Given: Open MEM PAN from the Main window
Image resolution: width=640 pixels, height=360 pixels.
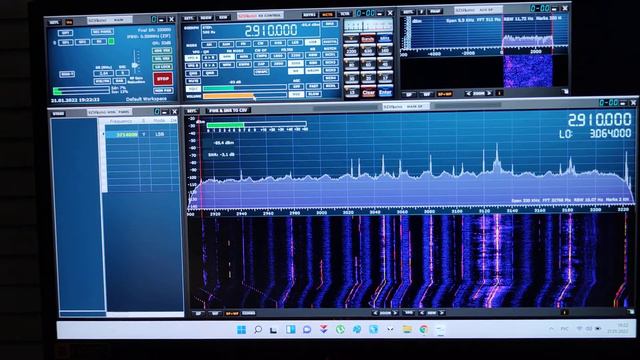Looking at the screenshot, I should pyautogui.click(x=164, y=91).
